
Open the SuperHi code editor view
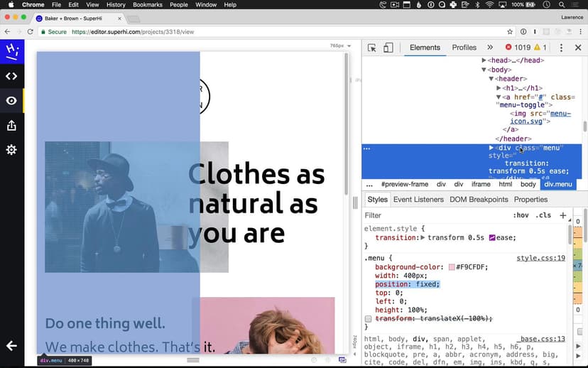tap(11, 76)
